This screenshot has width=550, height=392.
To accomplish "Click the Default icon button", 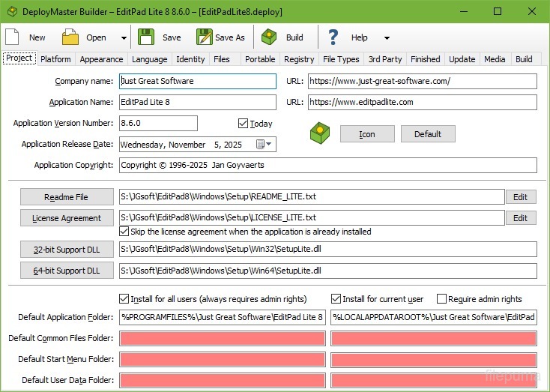I will pyautogui.click(x=427, y=134).
